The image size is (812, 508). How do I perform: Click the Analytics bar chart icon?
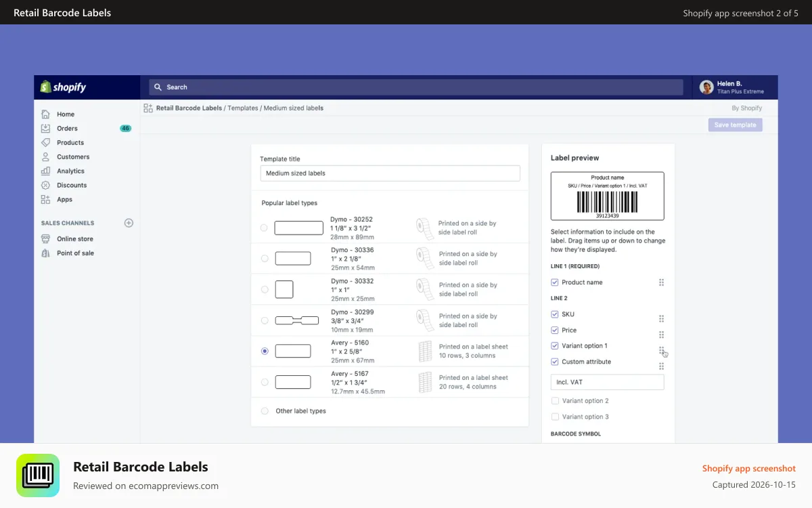pos(45,171)
